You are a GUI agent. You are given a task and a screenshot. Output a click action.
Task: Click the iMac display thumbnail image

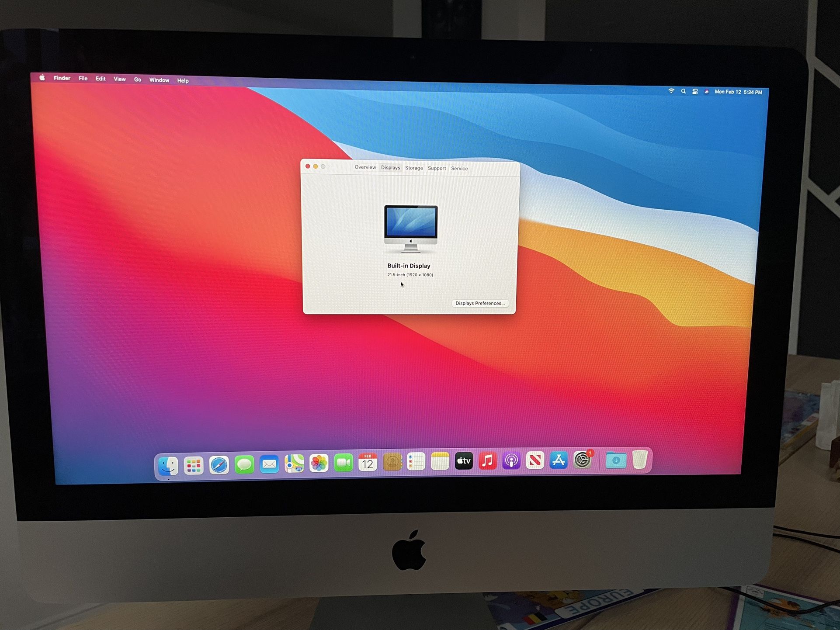pos(411,228)
